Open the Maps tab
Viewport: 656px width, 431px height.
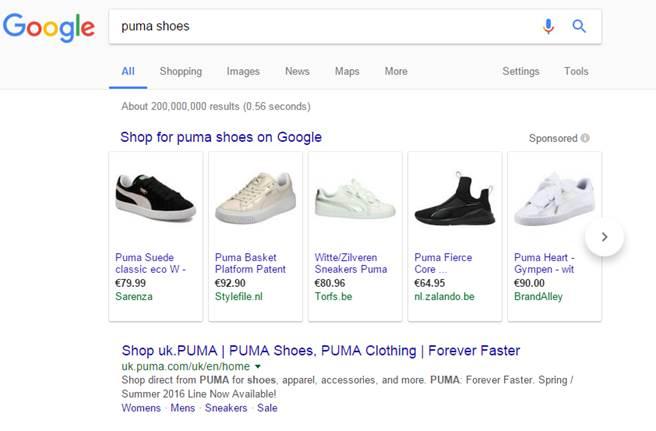point(347,71)
